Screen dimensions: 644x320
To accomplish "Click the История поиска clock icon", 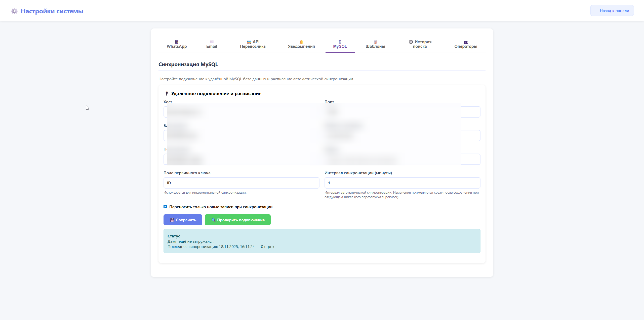I will (x=411, y=42).
